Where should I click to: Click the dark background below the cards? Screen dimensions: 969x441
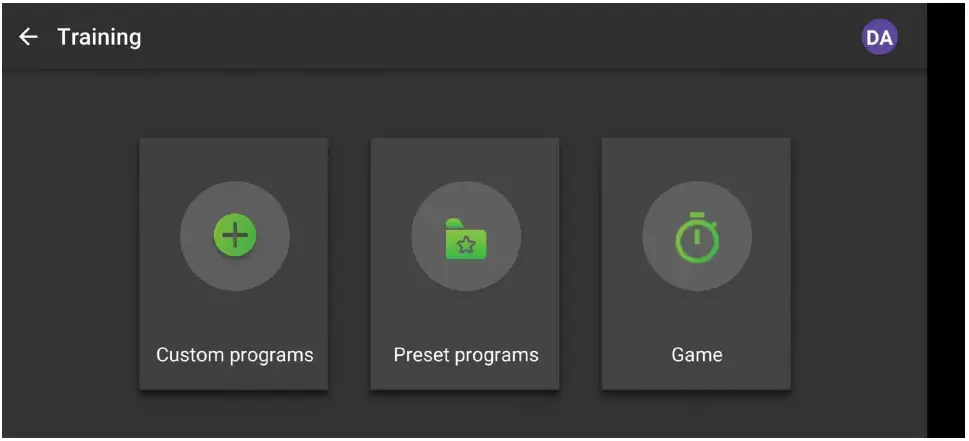(465, 415)
